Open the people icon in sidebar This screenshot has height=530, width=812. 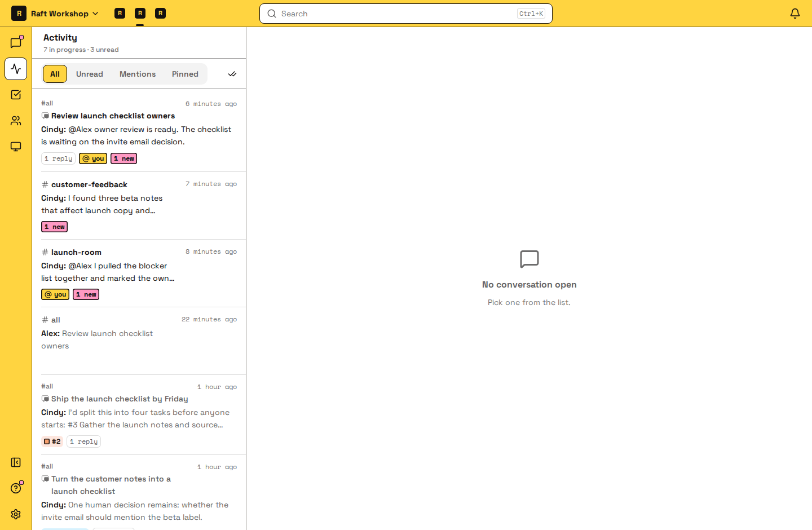point(16,121)
